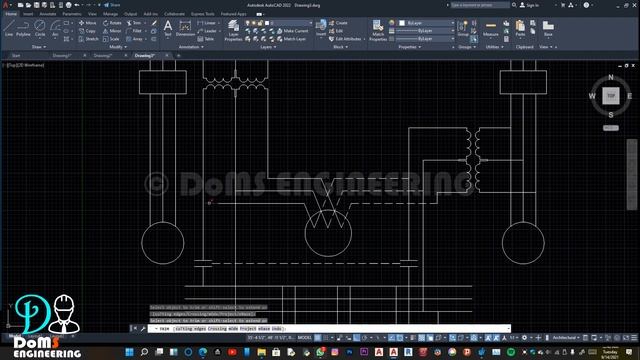Click the Paste button
The height and width of the screenshot is (360, 640).
pyautogui.click(x=520, y=29)
